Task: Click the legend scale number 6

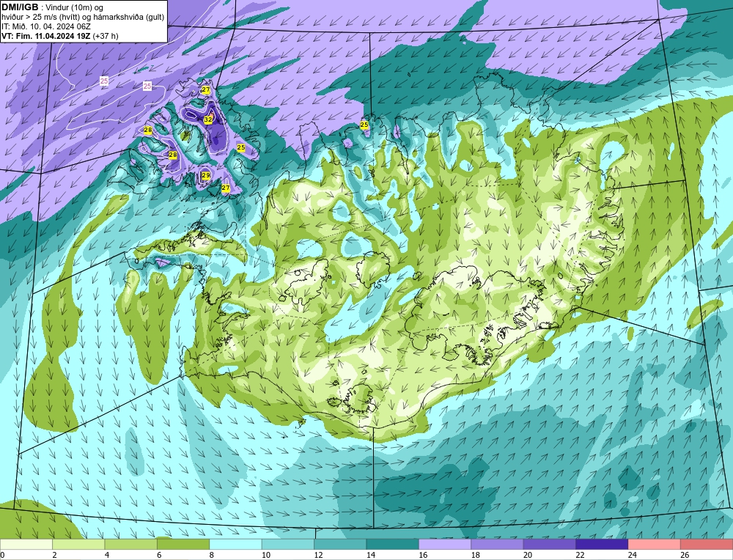Action: 159,555
